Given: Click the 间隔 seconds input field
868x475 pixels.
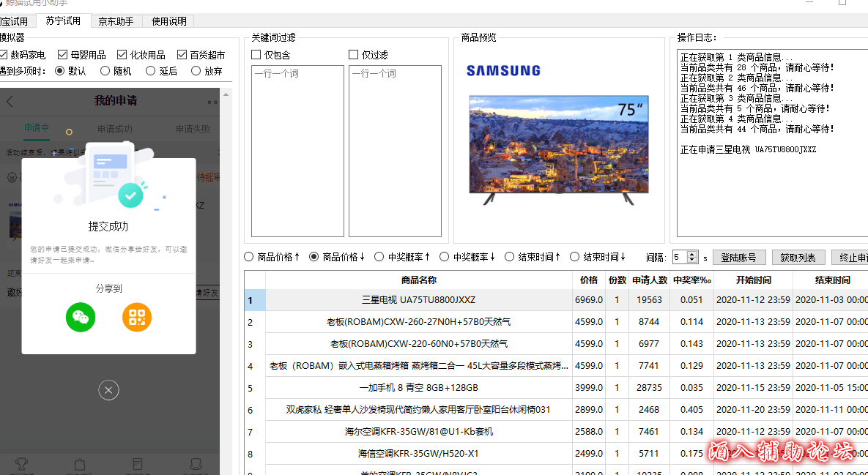Looking at the screenshot, I should click(679, 257).
